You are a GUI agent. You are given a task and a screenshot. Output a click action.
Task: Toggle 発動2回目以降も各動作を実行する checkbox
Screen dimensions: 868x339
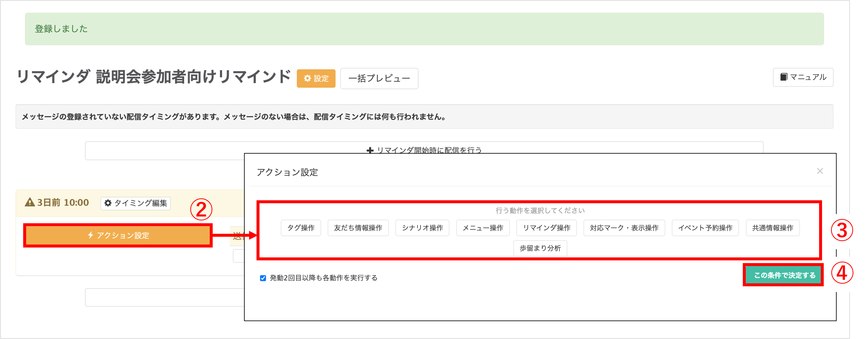pyautogui.click(x=263, y=278)
